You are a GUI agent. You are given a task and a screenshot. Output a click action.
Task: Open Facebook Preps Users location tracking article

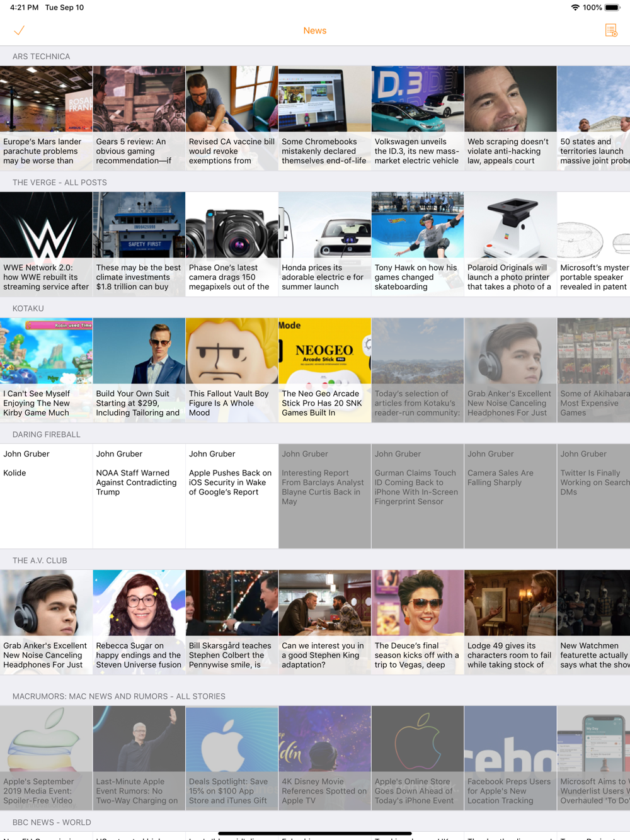pos(511,758)
